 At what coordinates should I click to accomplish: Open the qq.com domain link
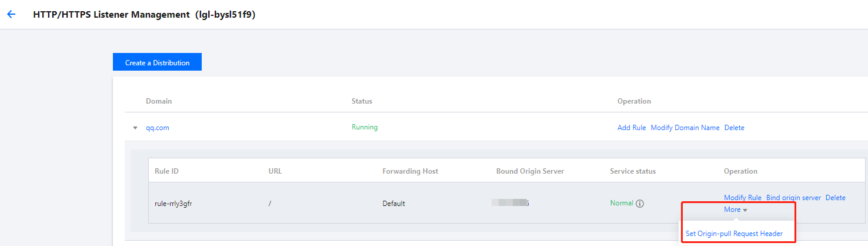pos(158,128)
